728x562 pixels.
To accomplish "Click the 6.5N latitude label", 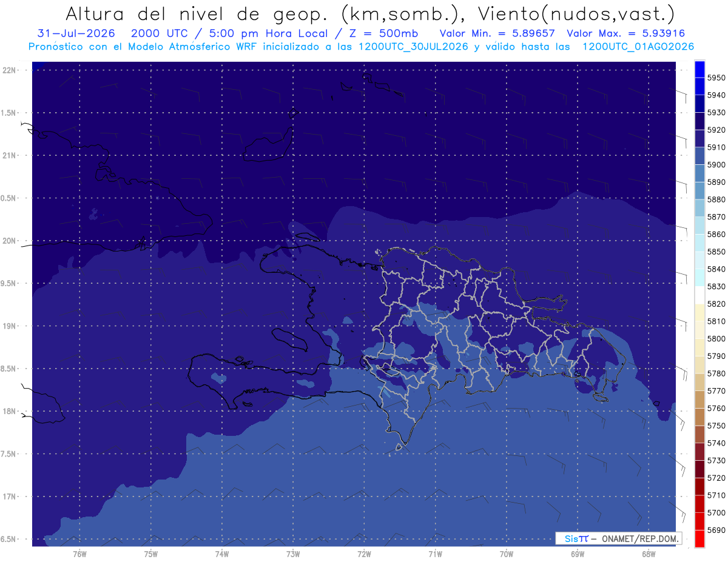I will pyautogui.click(x=9, y=539).
